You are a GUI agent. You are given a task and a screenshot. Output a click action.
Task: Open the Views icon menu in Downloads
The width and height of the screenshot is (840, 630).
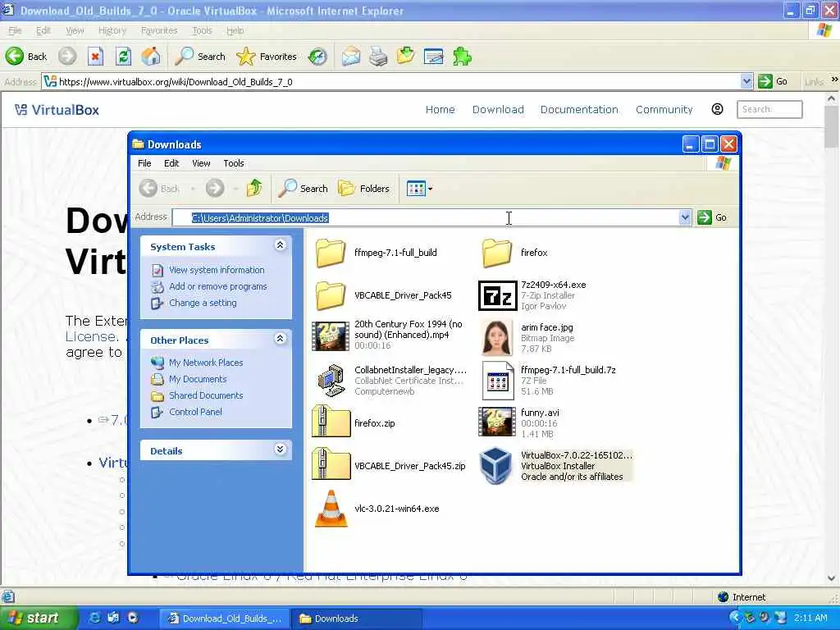click(419, 189)
